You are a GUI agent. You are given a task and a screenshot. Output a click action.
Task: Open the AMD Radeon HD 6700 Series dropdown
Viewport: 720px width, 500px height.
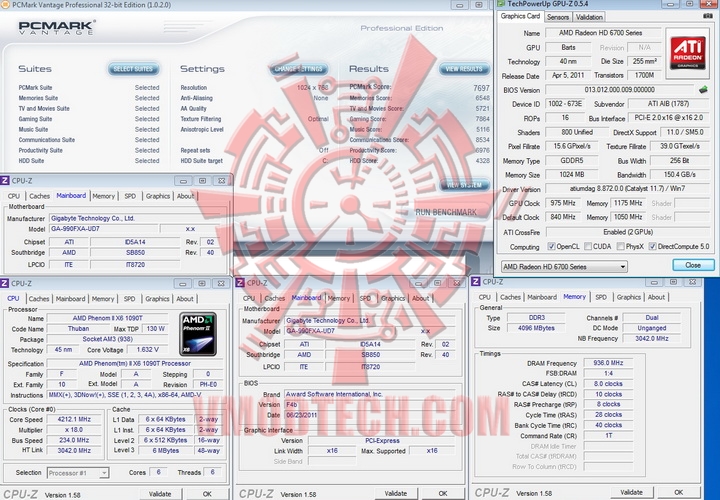(x=564, y=266)
